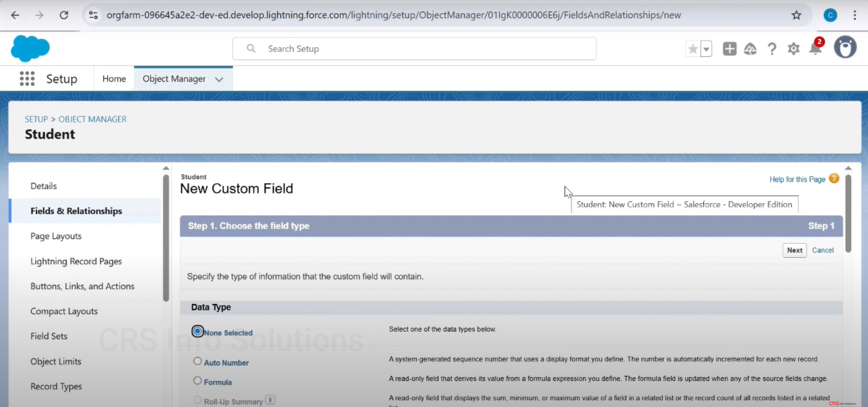Click the Cancel link
The width and height of the screenshot is (868, 407).
point(823,250)
